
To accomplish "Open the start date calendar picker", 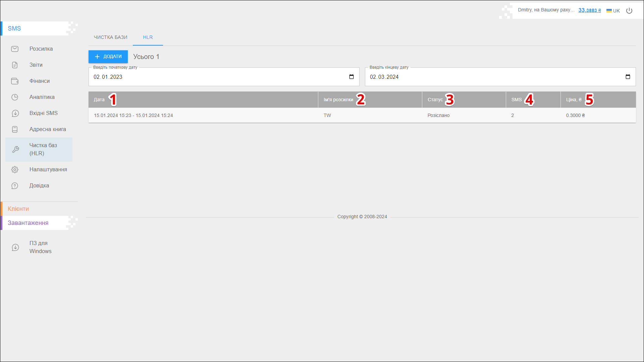I will pos(351,77).
